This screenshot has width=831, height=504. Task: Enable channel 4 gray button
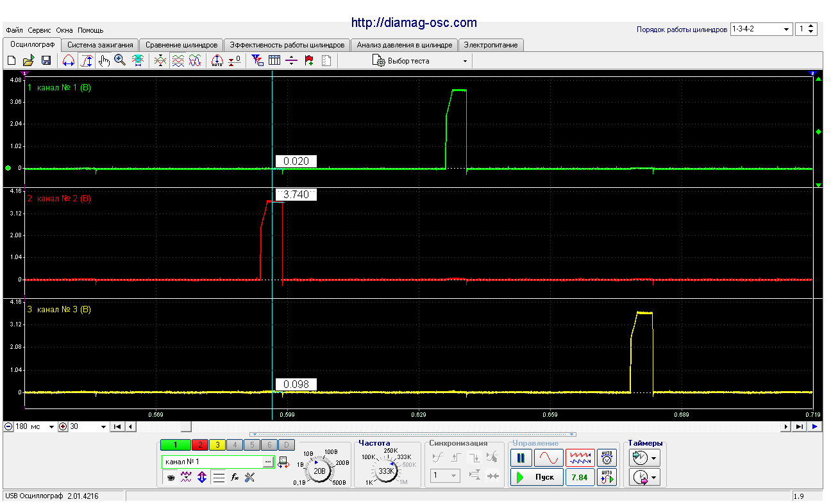[235, 445]
